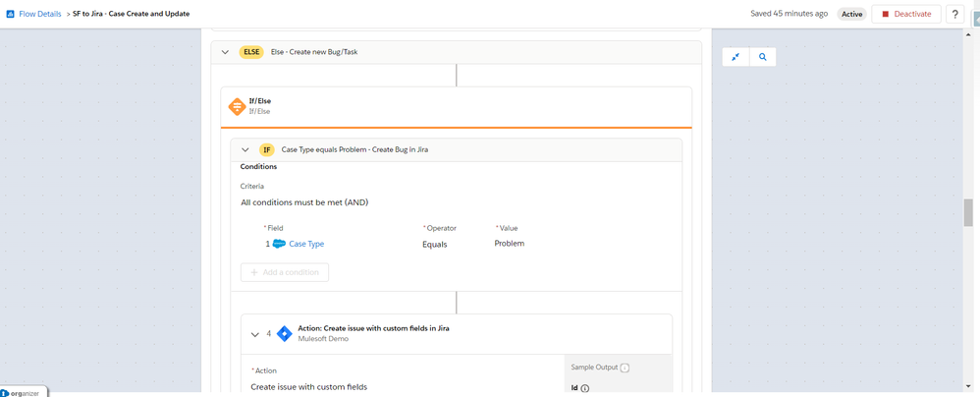This screenshot has width=980, height=397.
Task: Select the Problem condition value
Action: (510, 243)
